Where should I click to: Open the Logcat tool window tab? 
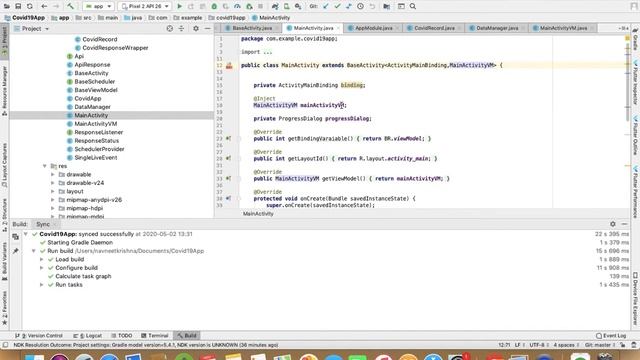88,336
